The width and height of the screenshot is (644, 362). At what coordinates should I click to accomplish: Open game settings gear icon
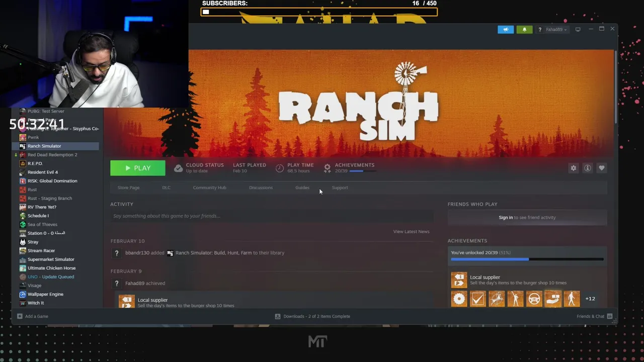click(x=573, y=168)
